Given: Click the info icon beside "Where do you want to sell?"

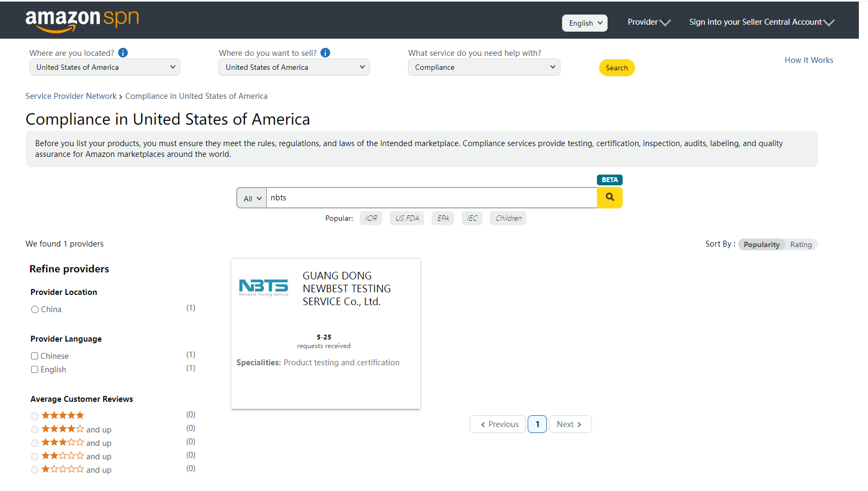Looking at the screenshot, I should 325,53.
